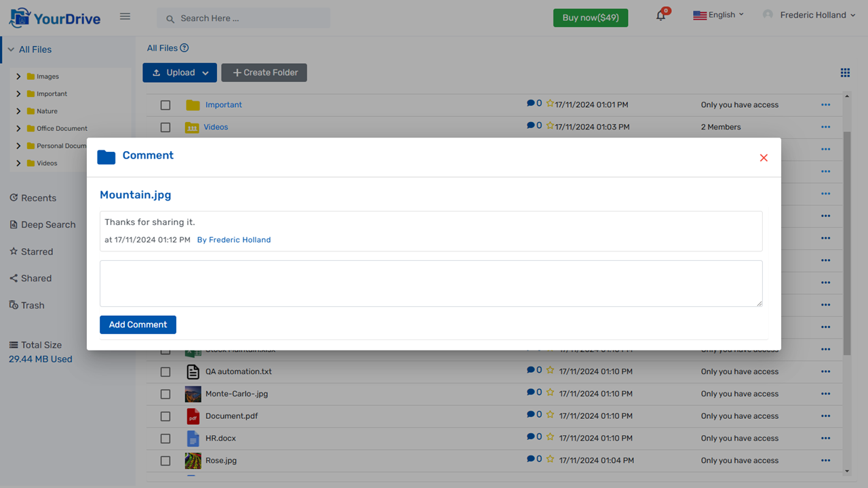
Task: Toggle the sidebar hamburger menu
Action: pos(125,16)
